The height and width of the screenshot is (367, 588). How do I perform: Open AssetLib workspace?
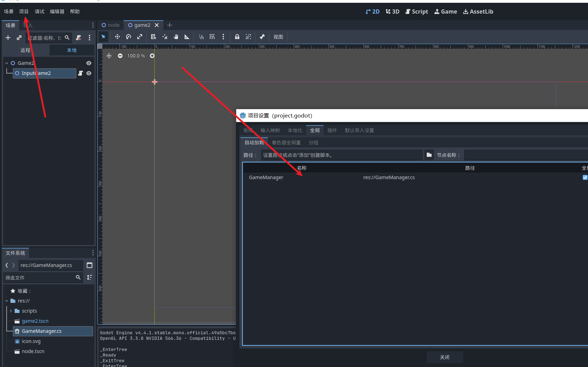478,12
